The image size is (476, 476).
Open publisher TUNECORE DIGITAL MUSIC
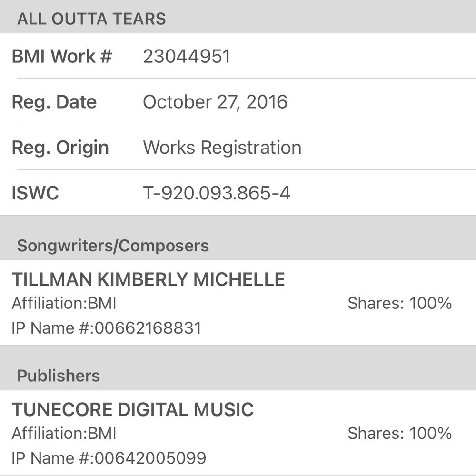tap(133, 409)
